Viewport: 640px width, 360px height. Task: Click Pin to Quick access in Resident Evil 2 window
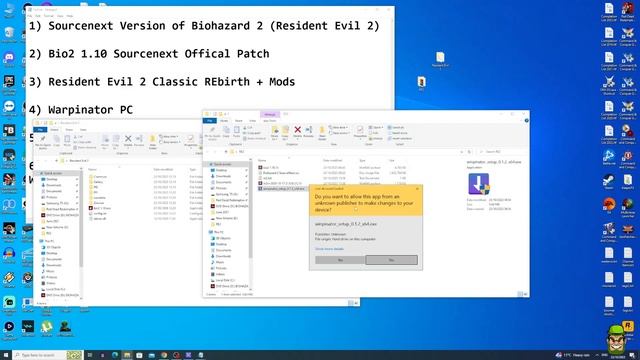[42, 142]
